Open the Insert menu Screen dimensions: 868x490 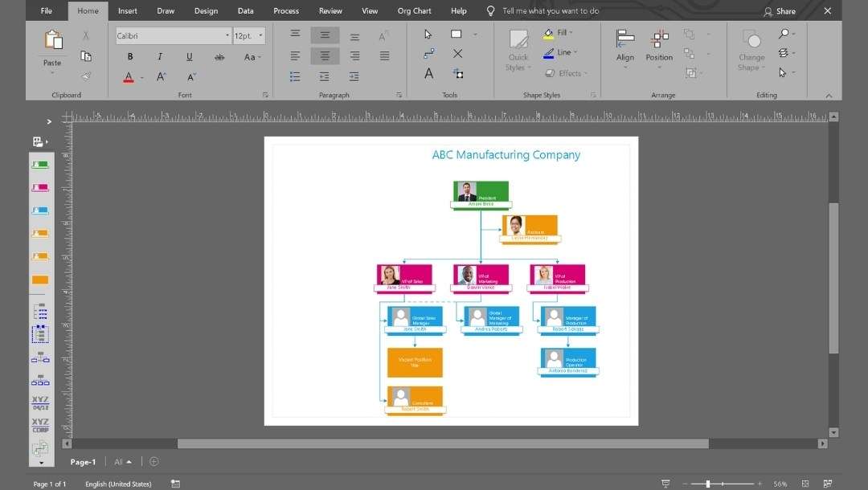(x=128, y=10)
